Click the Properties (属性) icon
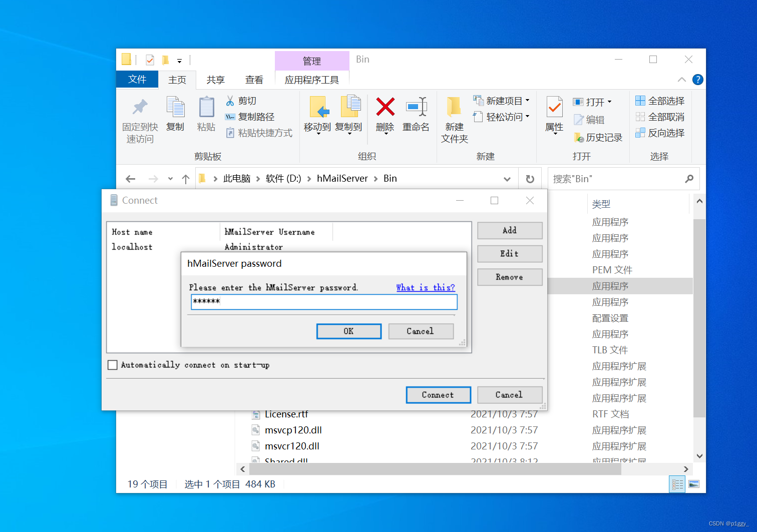 [x=554, y=107]
